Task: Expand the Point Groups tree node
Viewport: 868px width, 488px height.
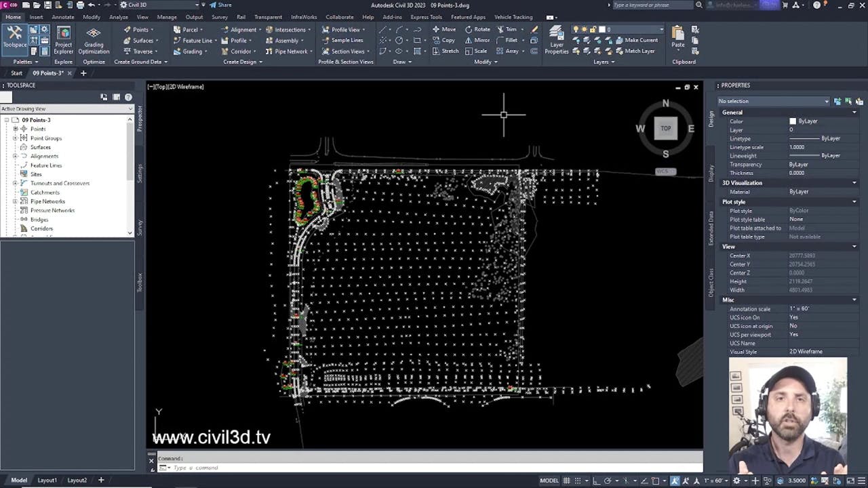Action: pos(15,138)
